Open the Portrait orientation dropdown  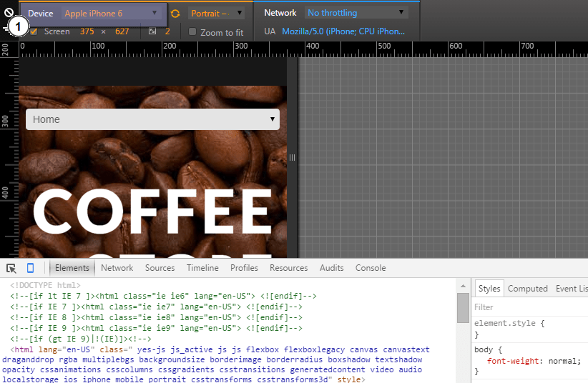[x=216, y=13]
